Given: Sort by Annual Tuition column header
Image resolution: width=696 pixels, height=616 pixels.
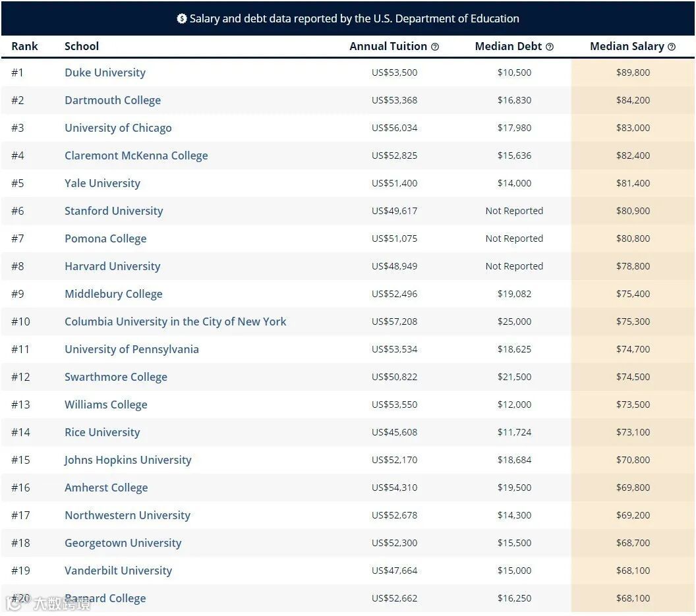Looking at the screenshot, I should 388,46.
